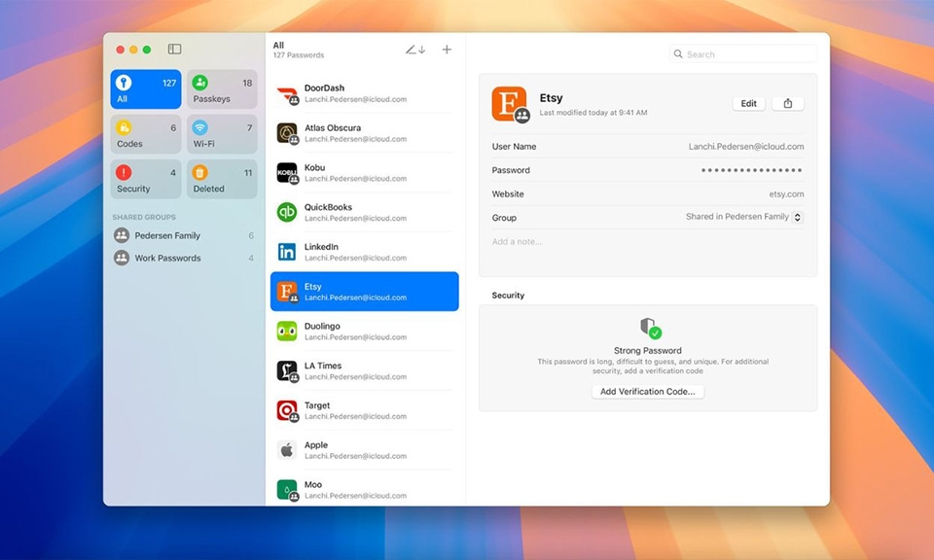This screenshot has height=560, width=934.
Task: Add a new password with plus icon
Action: click(447, 50)
